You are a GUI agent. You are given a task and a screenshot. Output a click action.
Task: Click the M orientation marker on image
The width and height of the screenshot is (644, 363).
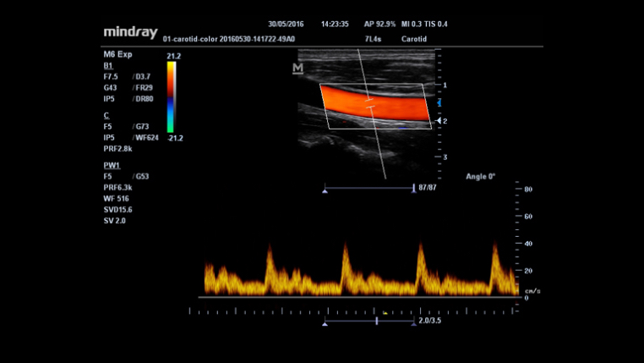[297, 69]
